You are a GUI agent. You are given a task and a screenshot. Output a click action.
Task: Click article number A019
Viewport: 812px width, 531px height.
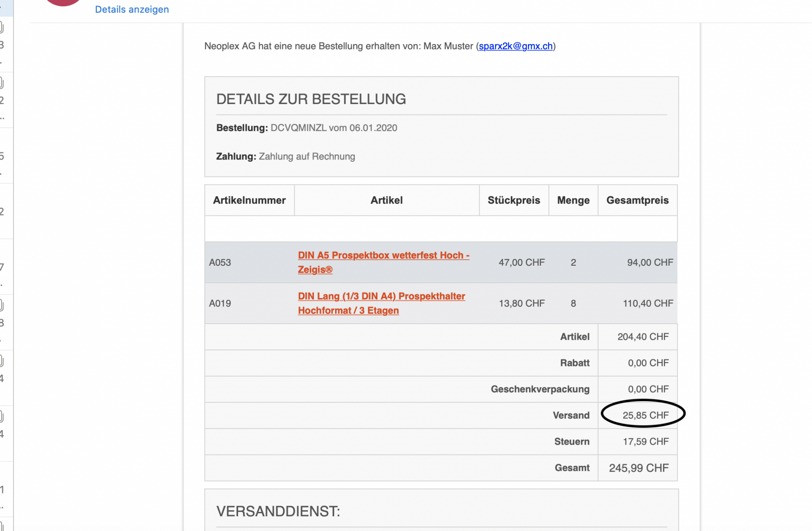point(220,303)
